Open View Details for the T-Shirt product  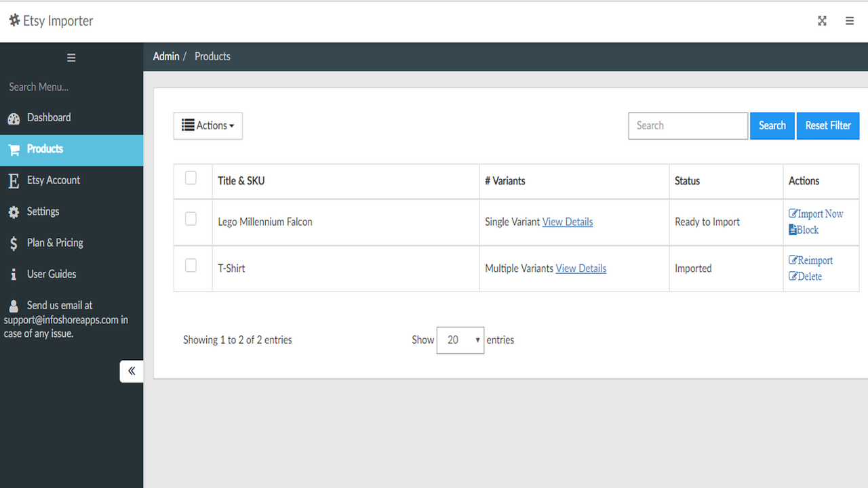pyautogui.click(x=580, y=268)
